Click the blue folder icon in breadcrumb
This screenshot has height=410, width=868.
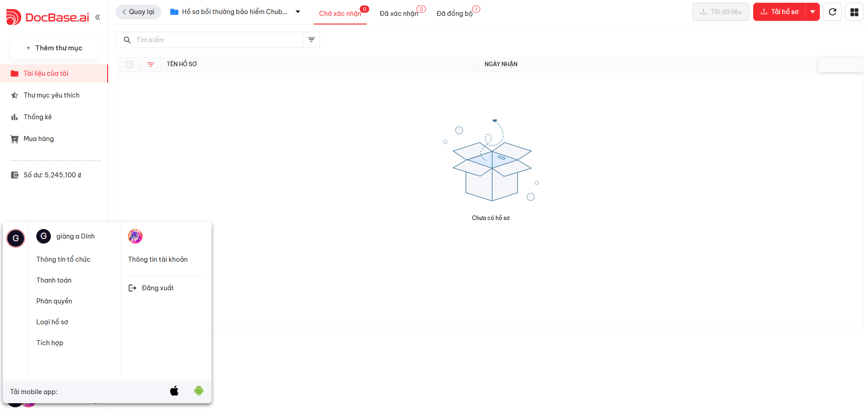point(174,12)
